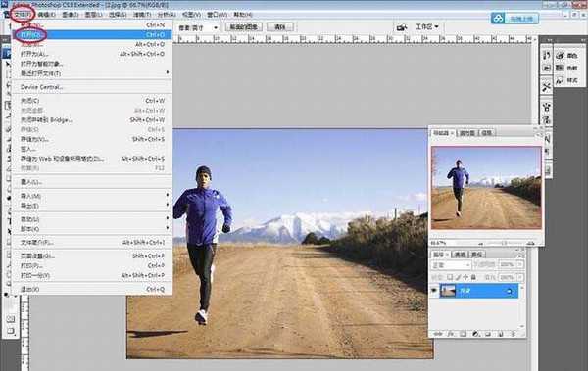
Task: Click the cloud upload icon in title bar
Action: point(498,18)
